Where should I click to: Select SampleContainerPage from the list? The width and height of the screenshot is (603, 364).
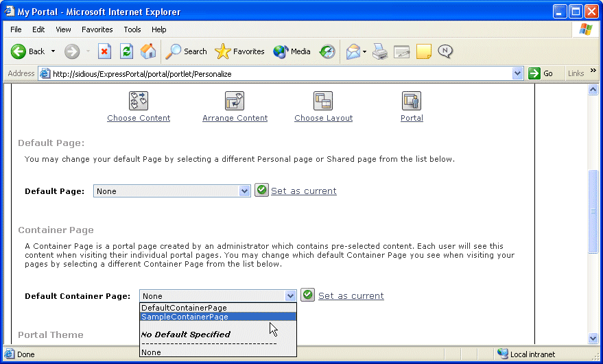click(x=217, y=317)
